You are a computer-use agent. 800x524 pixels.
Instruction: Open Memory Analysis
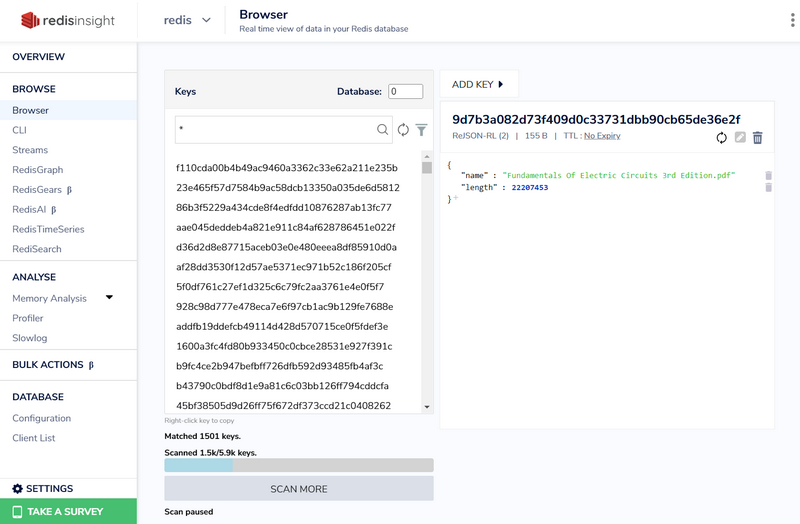click(x=49, y=298)
